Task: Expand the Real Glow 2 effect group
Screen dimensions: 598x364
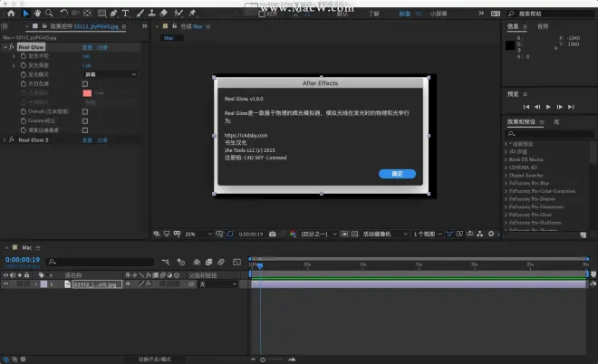Action: (5, 139)
